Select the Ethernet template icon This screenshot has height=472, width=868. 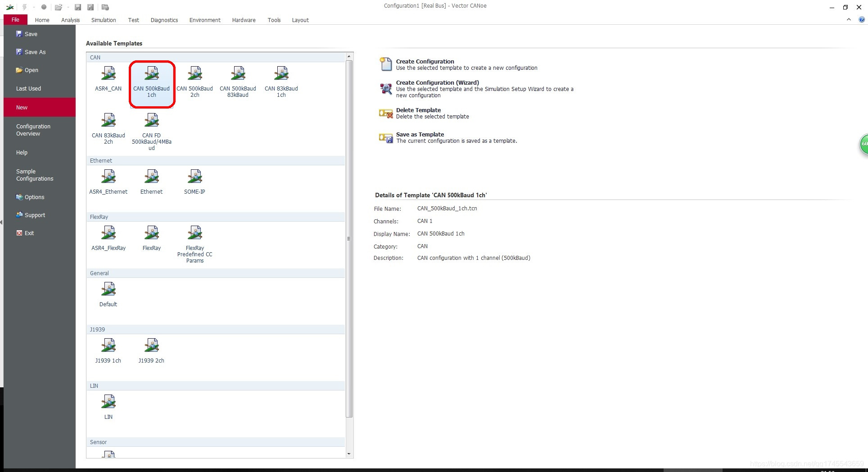(152, 177)
